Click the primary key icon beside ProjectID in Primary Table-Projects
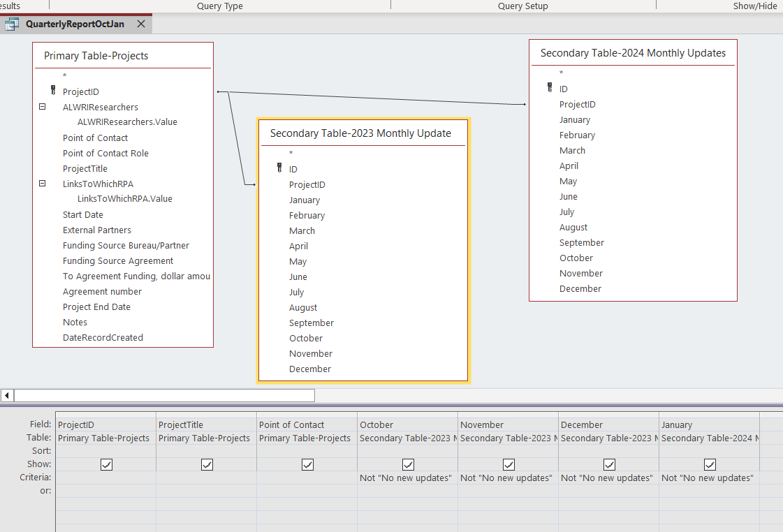The width and height of the screenshot is (783, 532). [x=53, y=90]
